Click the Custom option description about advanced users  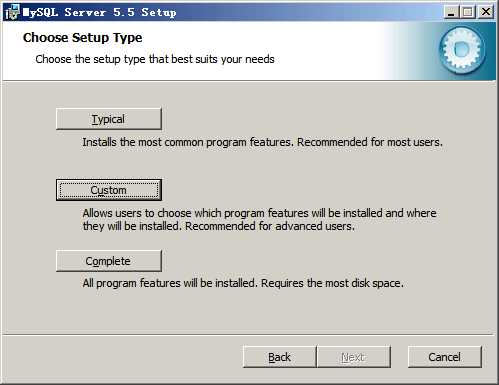[x=259, y=220]
